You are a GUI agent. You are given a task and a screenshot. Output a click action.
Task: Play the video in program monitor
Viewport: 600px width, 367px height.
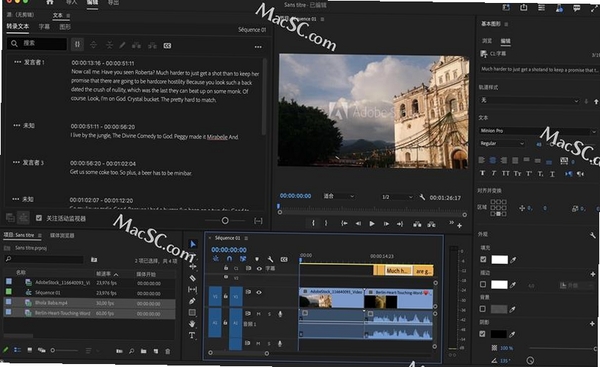[372, 223]
